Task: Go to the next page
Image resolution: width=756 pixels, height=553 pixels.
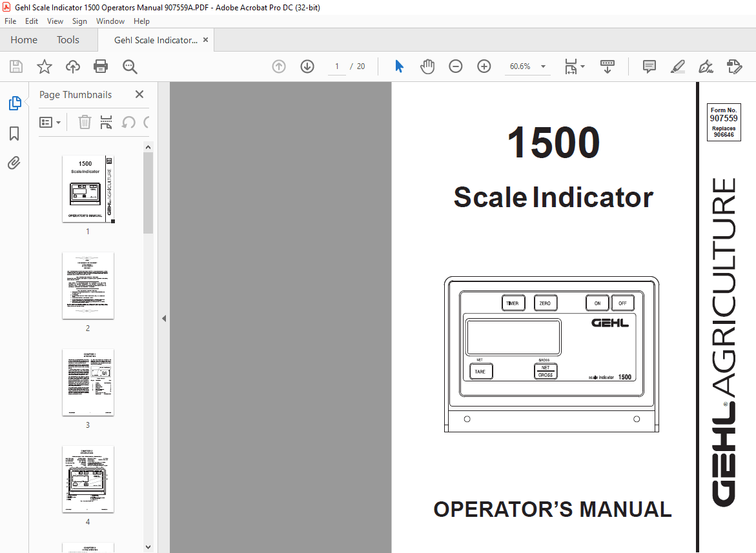Action: pyautogui.click(x=307, y=66)
